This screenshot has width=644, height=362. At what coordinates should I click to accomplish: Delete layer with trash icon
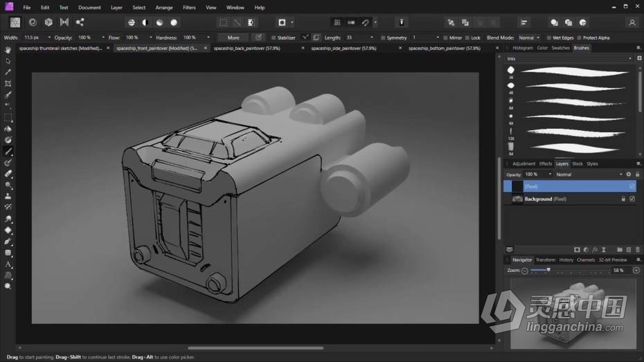click(638, 250)
